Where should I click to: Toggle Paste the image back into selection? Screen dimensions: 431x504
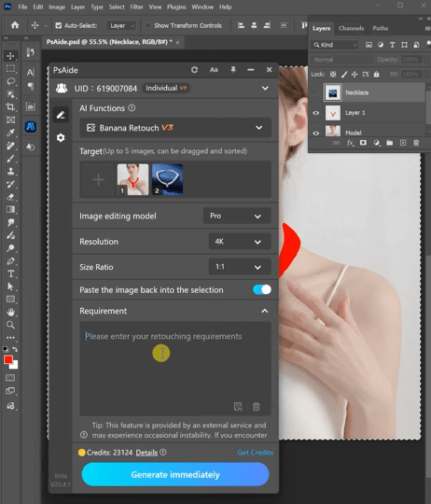(x=262, y=289)
